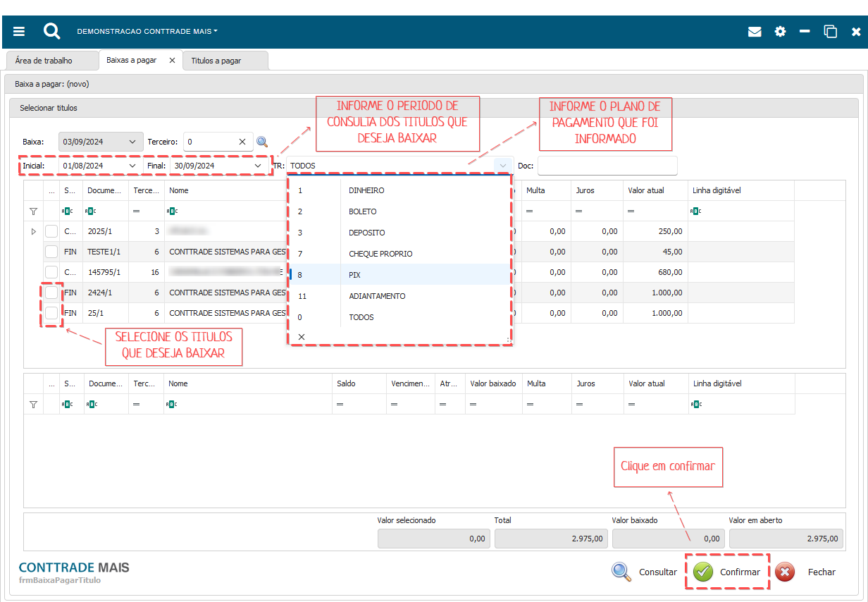Click Valor atual equals filter icon in upper grid
Screen dimensions: 868x602
point(631,211)
